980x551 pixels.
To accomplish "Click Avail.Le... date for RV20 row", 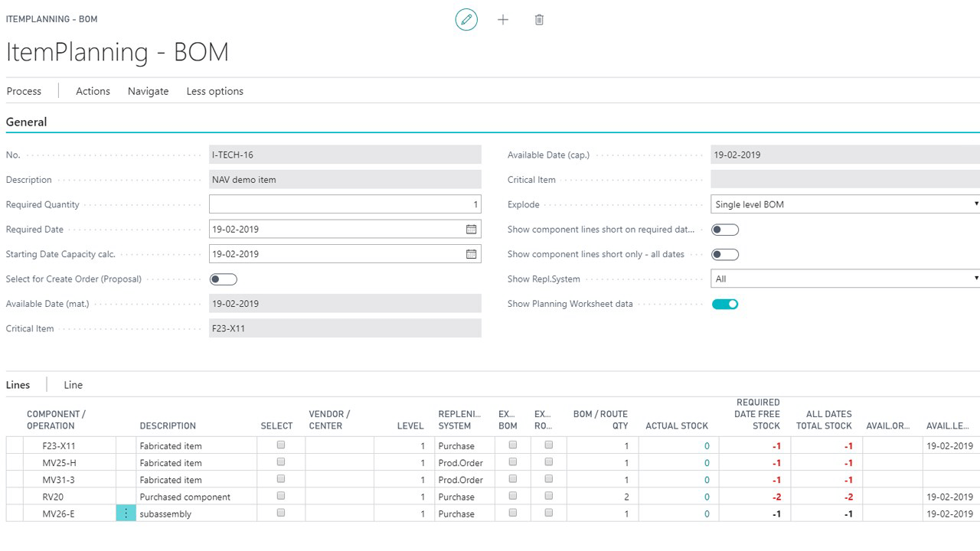I will [949, 497].
